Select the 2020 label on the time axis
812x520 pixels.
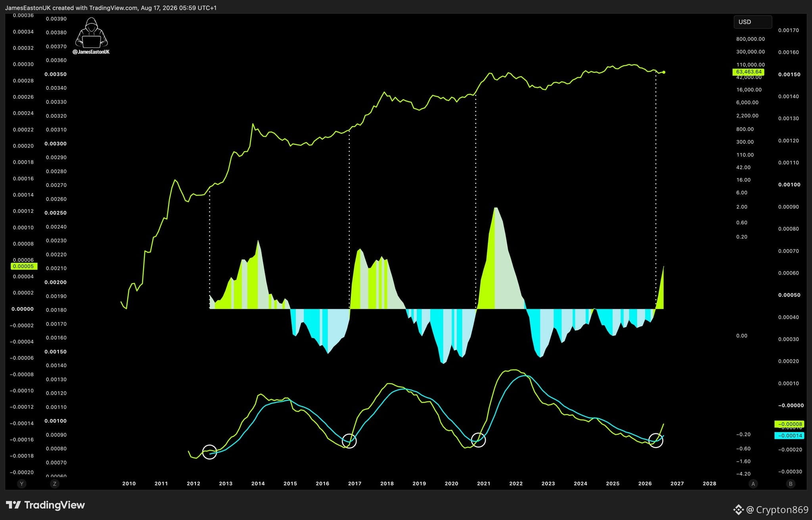[x=452, y=484]
